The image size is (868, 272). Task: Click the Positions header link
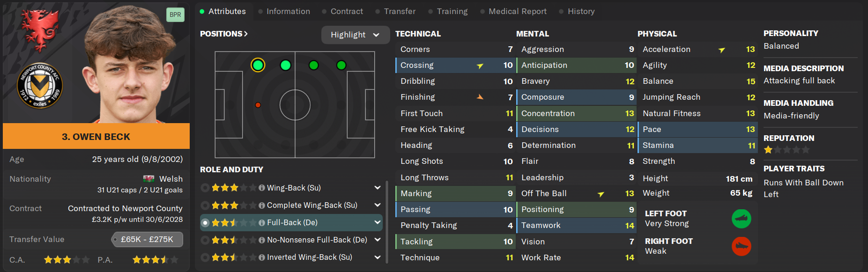223,34
